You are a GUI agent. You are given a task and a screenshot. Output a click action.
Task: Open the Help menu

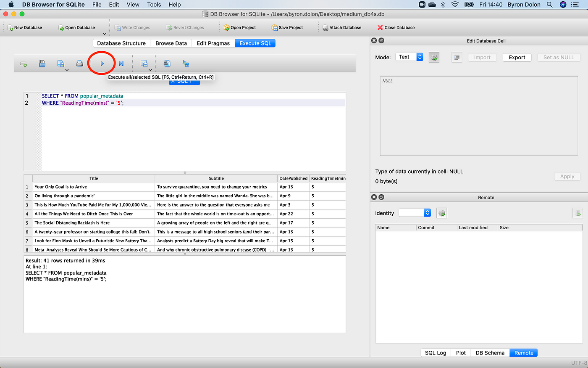click(x=175, y=5)
